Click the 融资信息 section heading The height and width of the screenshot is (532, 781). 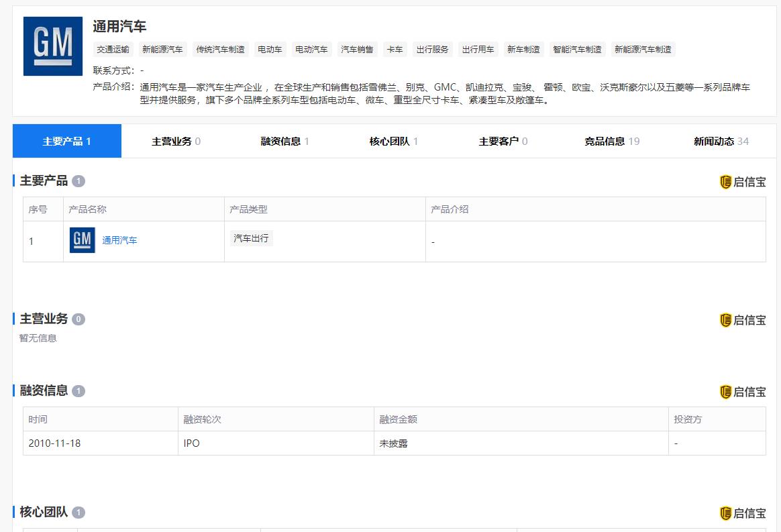44,390
